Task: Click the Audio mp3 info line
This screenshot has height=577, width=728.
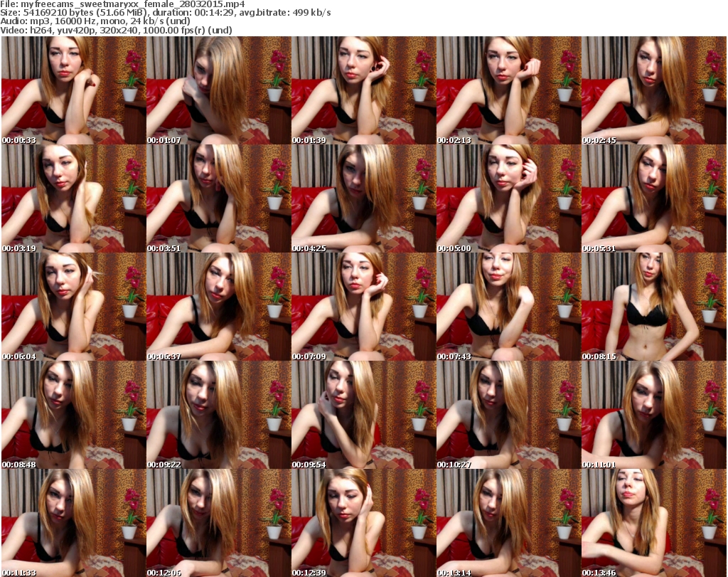Action: 95,21
